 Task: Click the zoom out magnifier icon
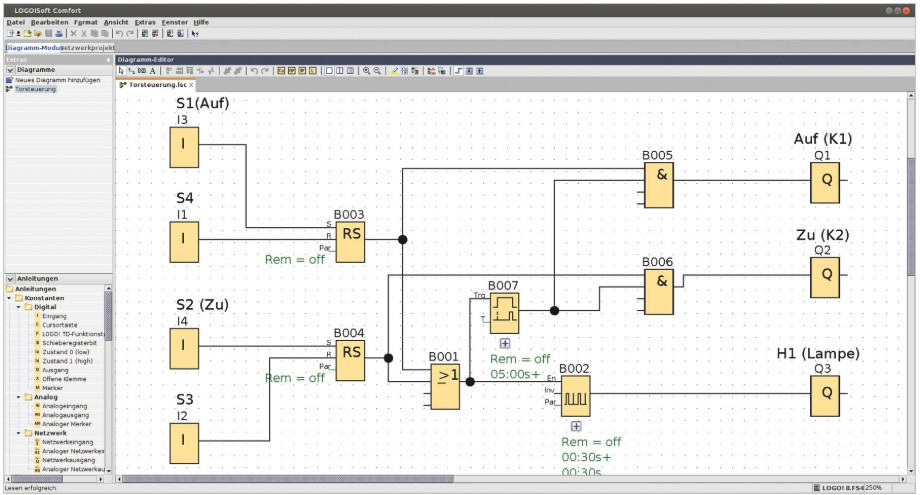point(378,71)
